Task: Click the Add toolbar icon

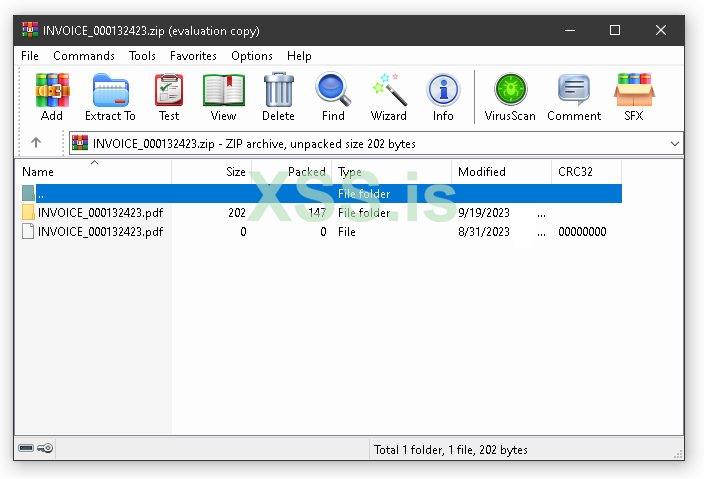Action: point(52,90)
